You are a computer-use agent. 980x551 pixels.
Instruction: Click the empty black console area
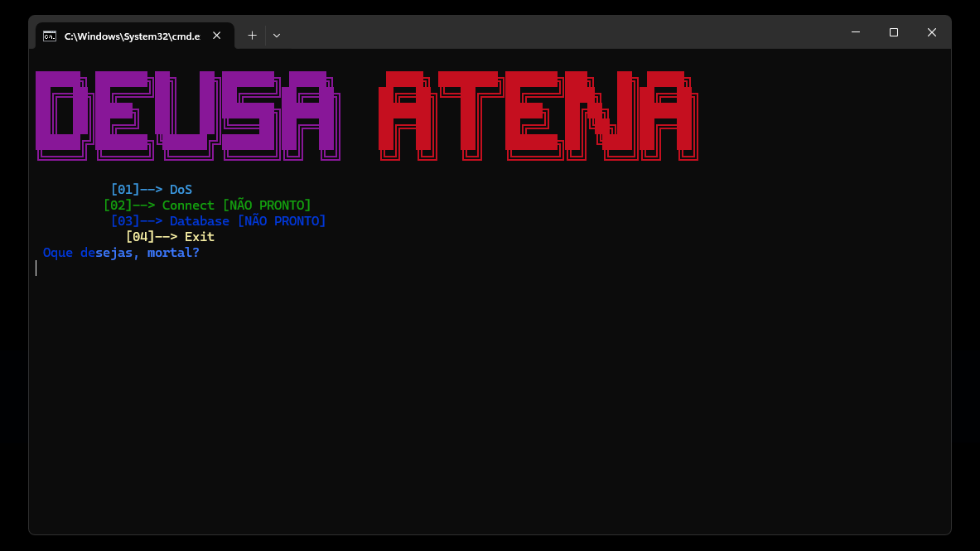[497, 398]
